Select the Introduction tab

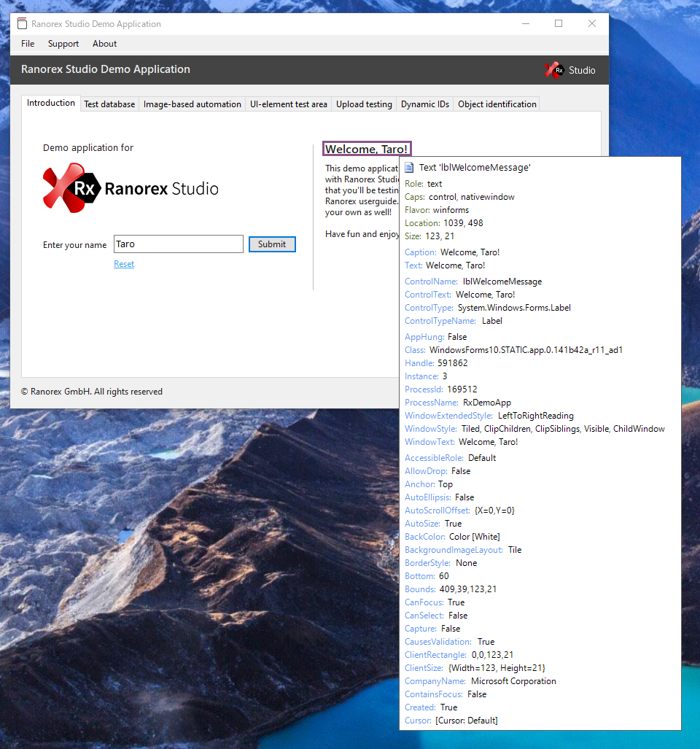[x=50, y=103]
